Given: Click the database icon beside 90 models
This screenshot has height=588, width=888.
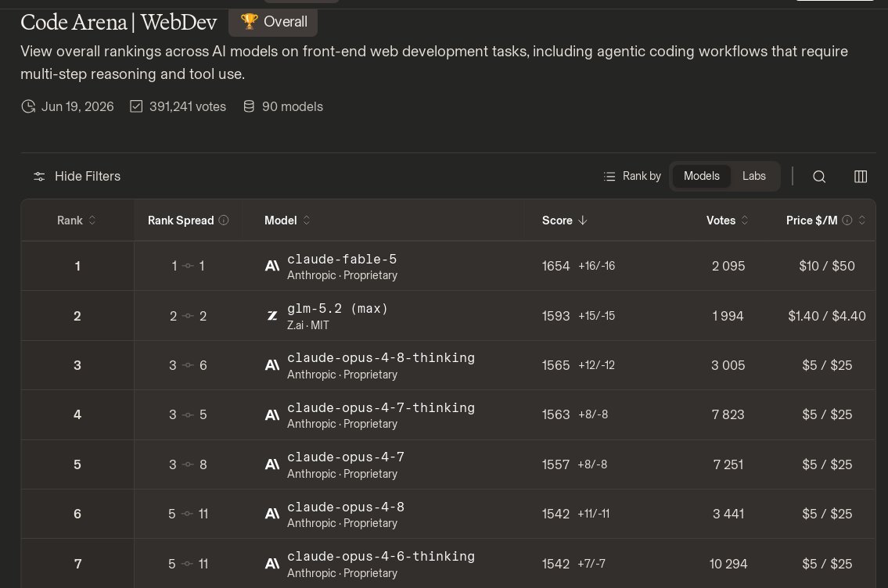Looking at the screenshot, I should [249, 106].
